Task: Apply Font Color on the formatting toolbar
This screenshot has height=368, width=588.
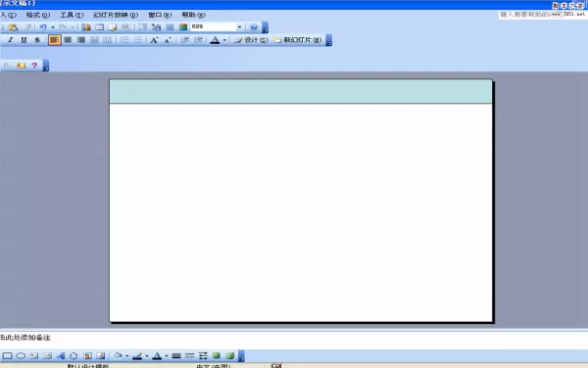Action: [215, 40]
